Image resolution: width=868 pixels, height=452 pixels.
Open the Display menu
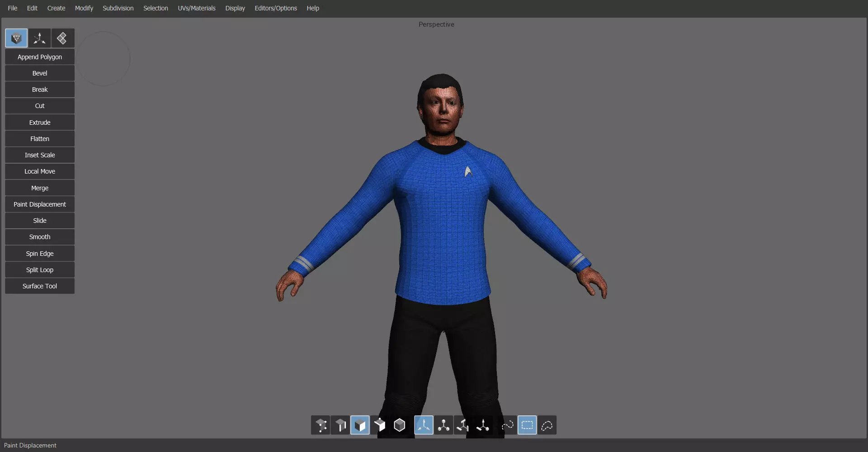(x=235, y=8)
